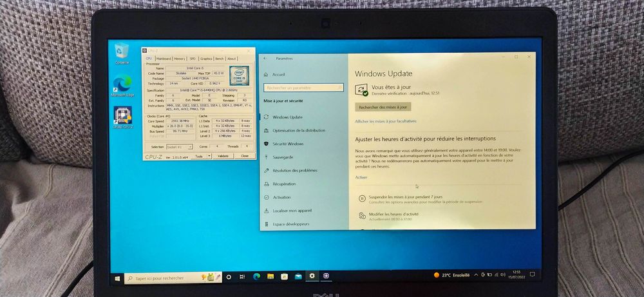Open the Socket #1 Selection dropdown in CPU-Z
The width and height of the screenshot is (644, 297).
(180, 147)
